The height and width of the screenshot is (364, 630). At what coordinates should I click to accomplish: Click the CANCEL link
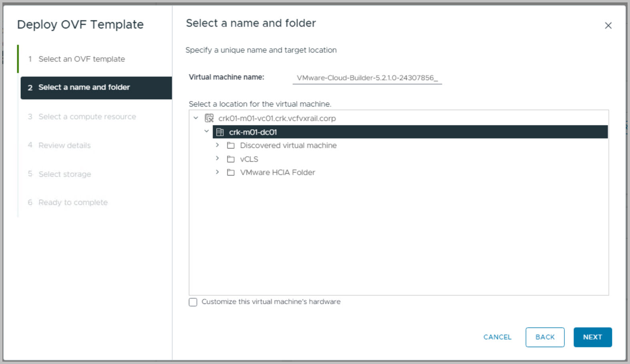pyautogui.click(x=497, y=337)
